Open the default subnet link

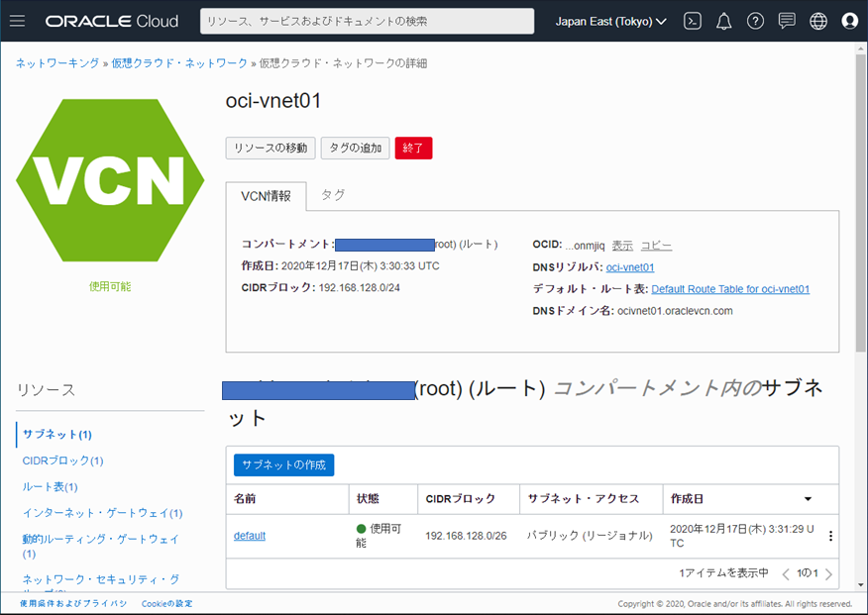click(250, 536)
